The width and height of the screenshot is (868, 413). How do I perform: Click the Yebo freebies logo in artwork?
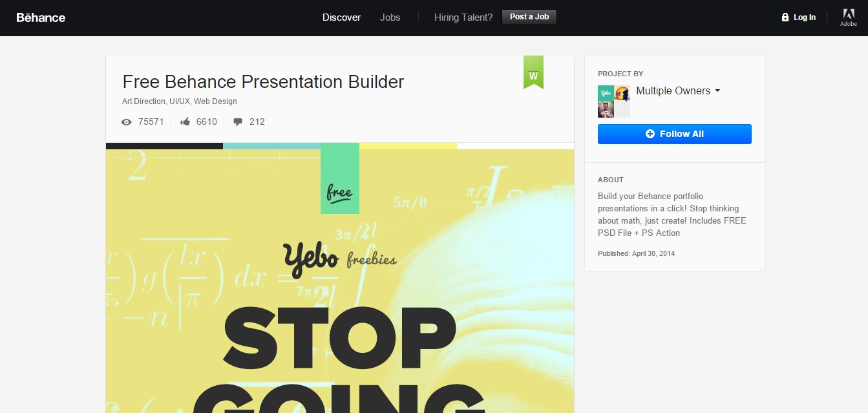pyautogui.click(x=340, y=259)
